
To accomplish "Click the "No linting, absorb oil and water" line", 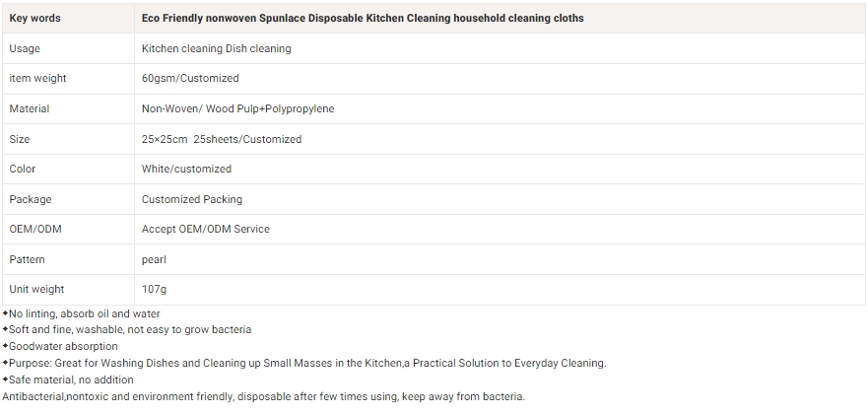I will point(84,313).
